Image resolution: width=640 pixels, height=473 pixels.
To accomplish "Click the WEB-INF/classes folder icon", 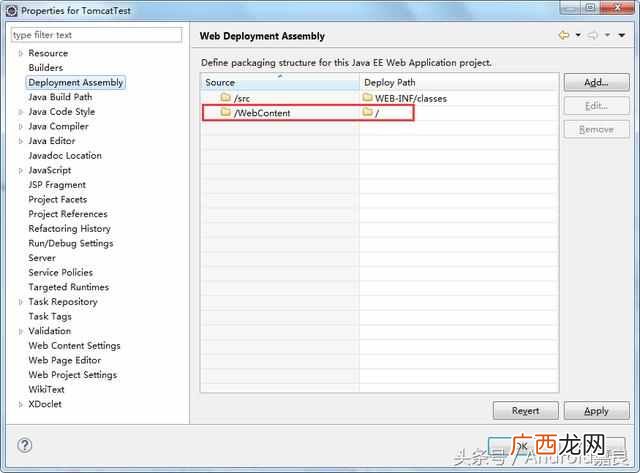I will point(367,97).
